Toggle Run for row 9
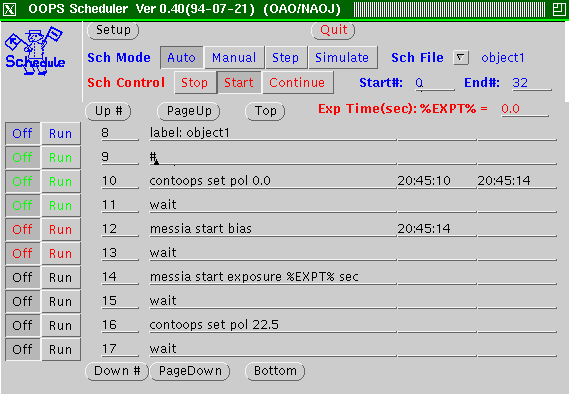This screenshot has width=569, height=394. (x=61, y=157)
